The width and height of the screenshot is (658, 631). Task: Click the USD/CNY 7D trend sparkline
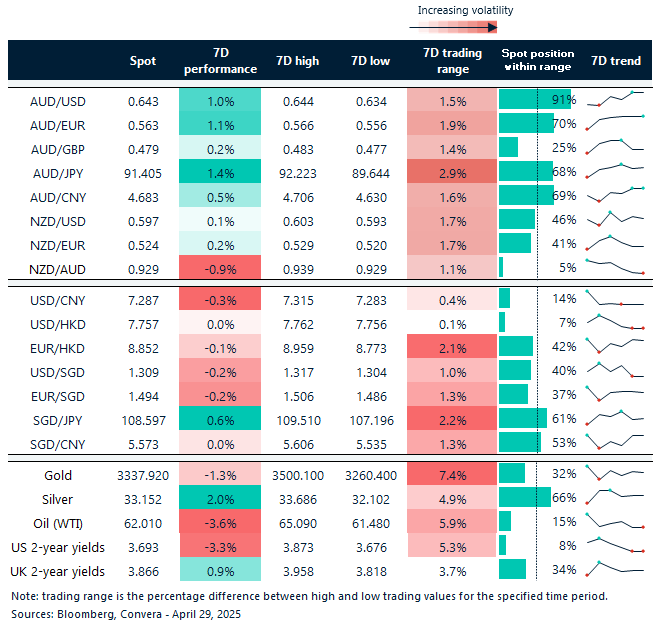click(x=615, y=298)
